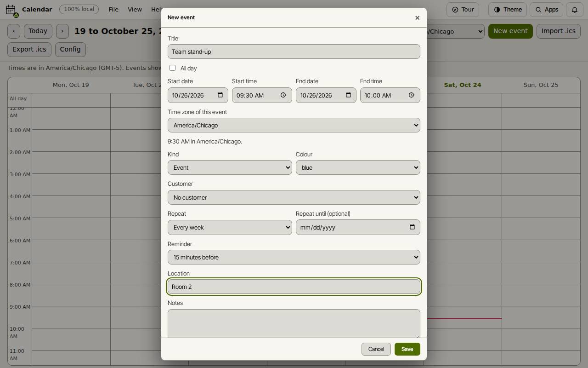Click the End time field 10:00 AM

(x=390, y=95)
